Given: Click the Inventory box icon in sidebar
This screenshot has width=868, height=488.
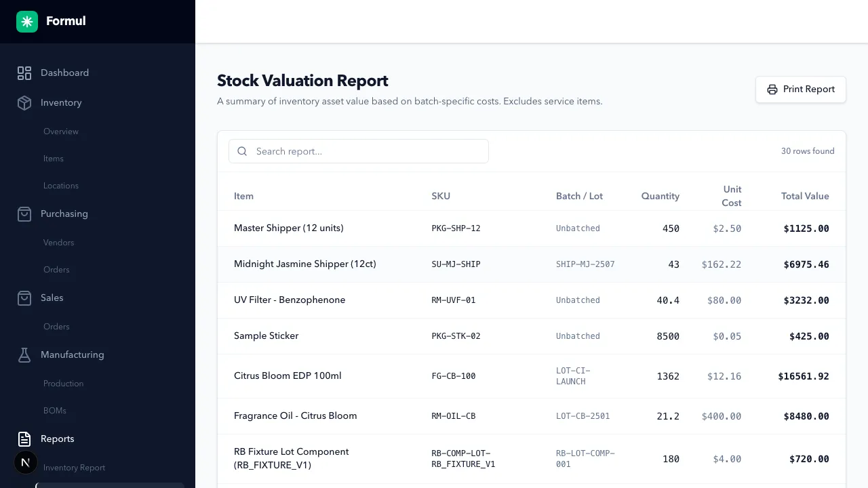Looking at the screenshot, I should pyautogui.click(x=24, y=102).
